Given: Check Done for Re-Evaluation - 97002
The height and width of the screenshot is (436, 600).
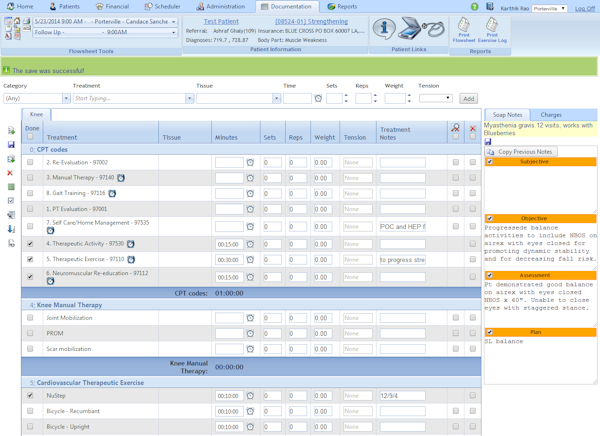Looking at the screenshot, I should pos(30,162).
